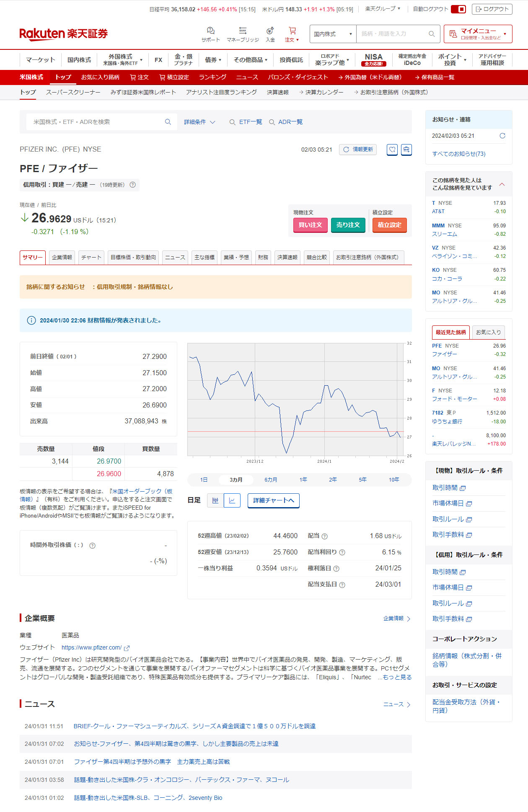This screenshot has width=528, height=812.
Task: Click the 買い注文 buy button
Action: click(310, 225)
